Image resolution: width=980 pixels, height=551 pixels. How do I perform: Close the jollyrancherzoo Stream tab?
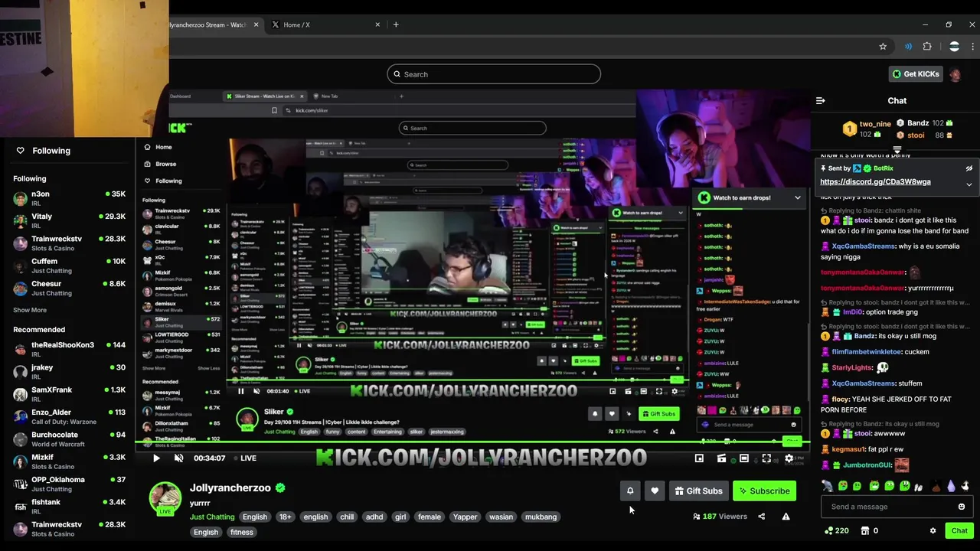(256, 24)
